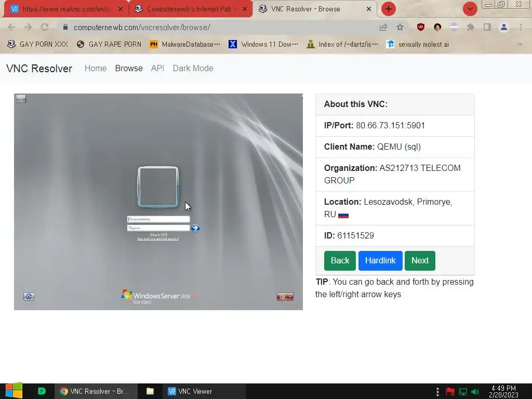Close the realvnc.com tab
The height and width of the screenshot is (399, 532).
click(x=121, y=9)
